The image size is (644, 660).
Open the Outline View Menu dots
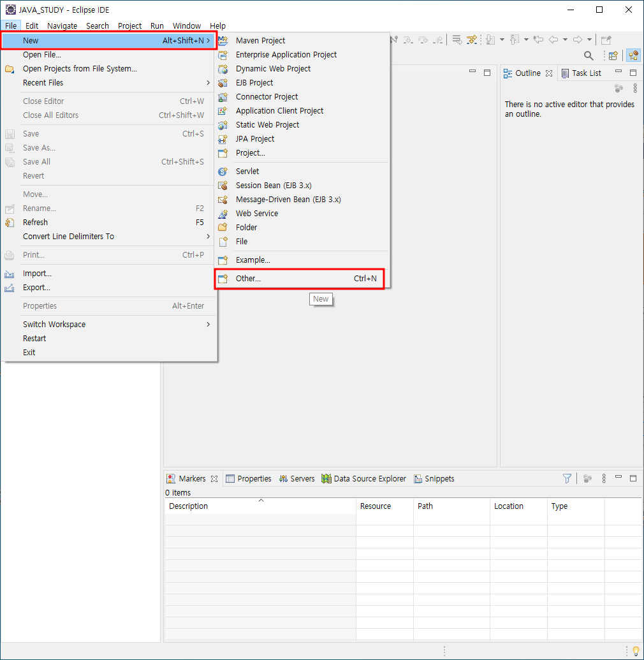coord(634,89)
